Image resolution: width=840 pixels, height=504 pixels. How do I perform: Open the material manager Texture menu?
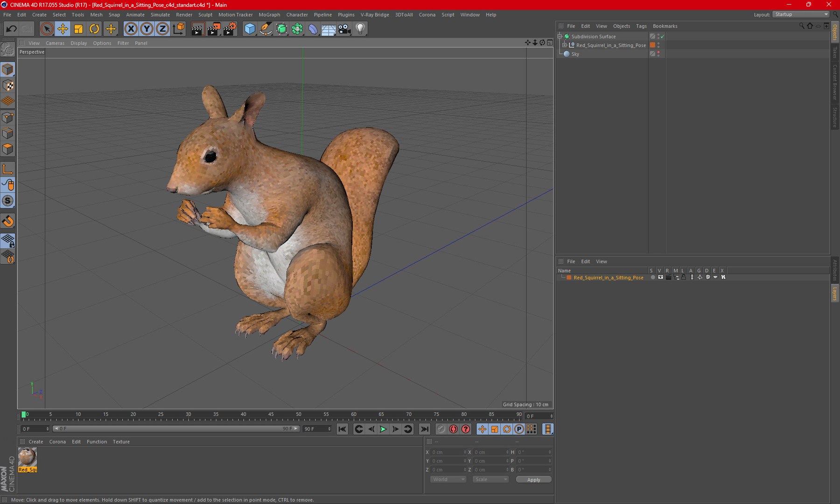(121, 441)
